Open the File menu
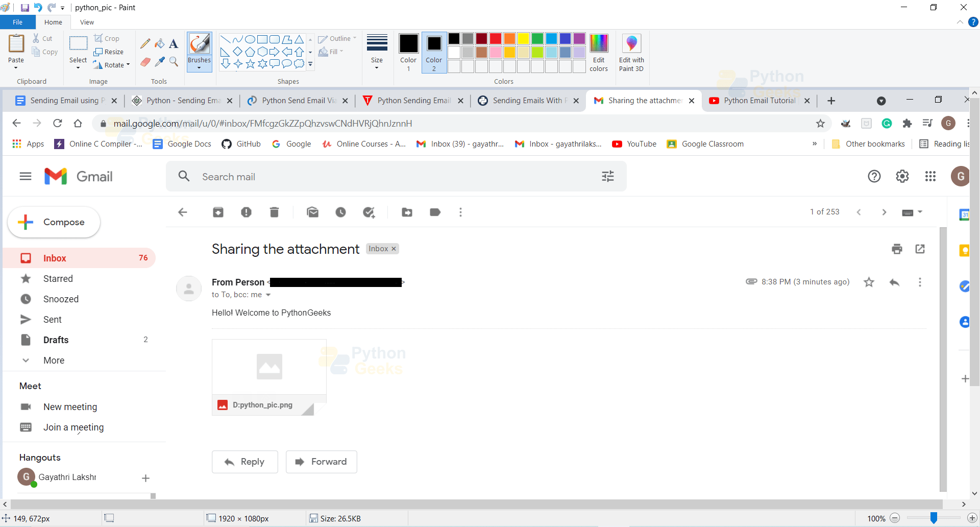 click(17, 22)
